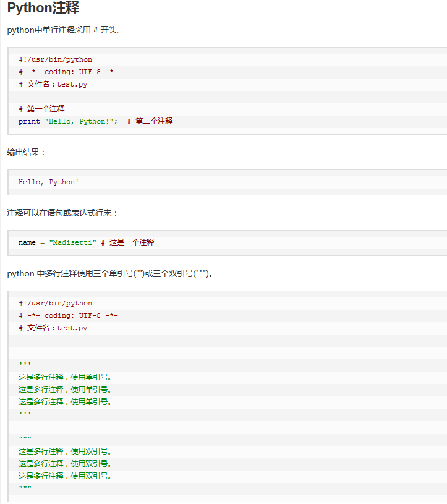Click the sentence "python中单行注释采用 # 开头。"

pos(64,30)
